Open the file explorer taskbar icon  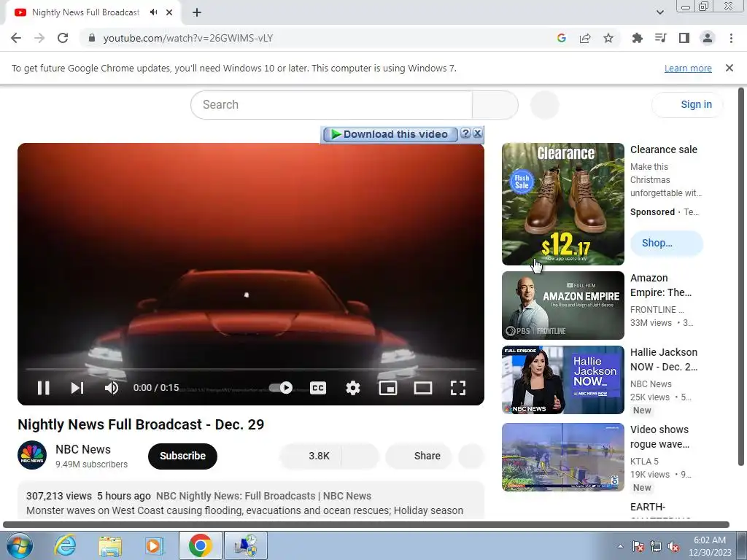pyautogui.click(x=110, y=545)
